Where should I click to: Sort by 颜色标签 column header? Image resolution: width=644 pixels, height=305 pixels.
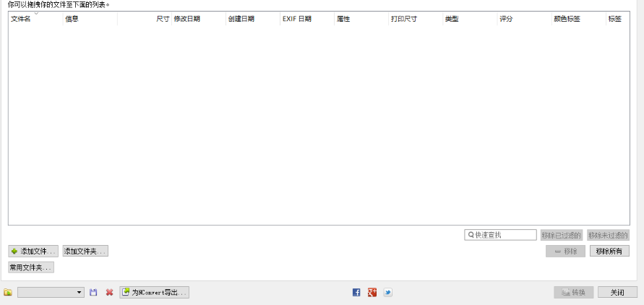click(x=579, y=19)
